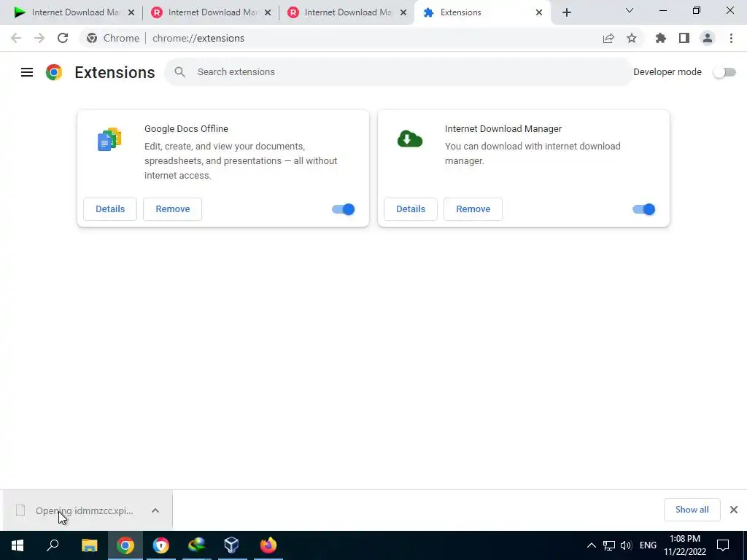Open the tab search dropdown arrow

click(630, 10)
